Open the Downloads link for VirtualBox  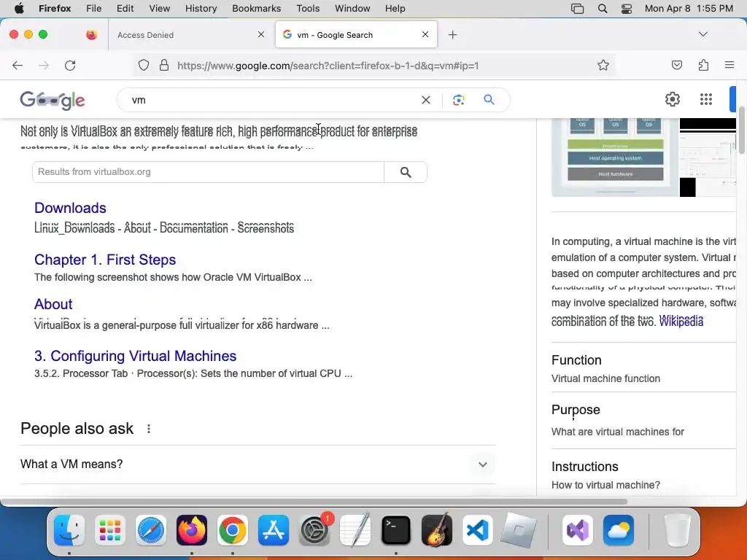(70, 208)
